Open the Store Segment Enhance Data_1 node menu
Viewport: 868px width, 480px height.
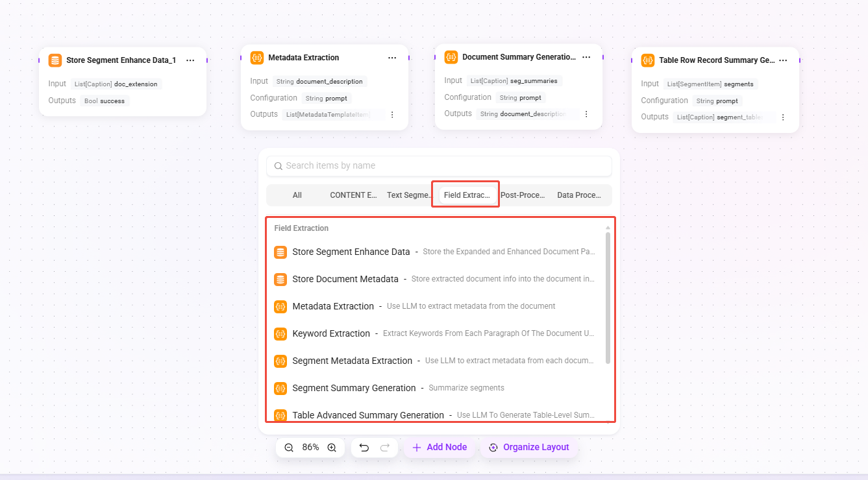(x=190, y=60)
